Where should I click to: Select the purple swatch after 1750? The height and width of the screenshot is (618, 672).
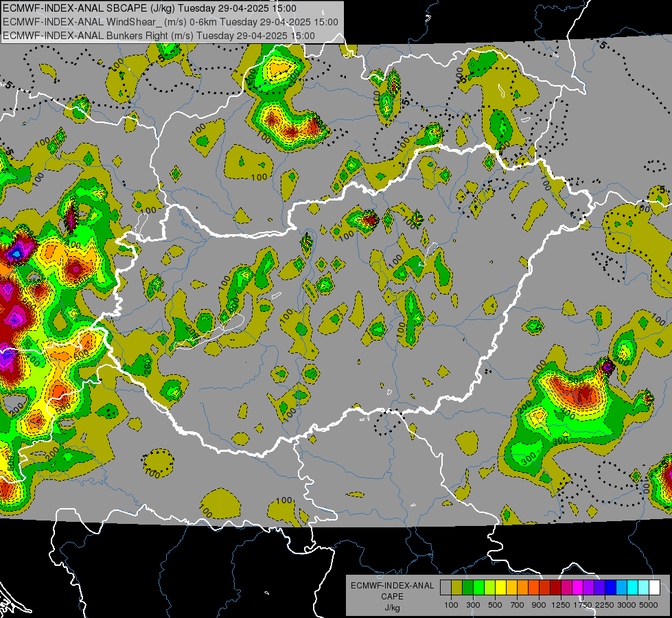pos(588,587)
